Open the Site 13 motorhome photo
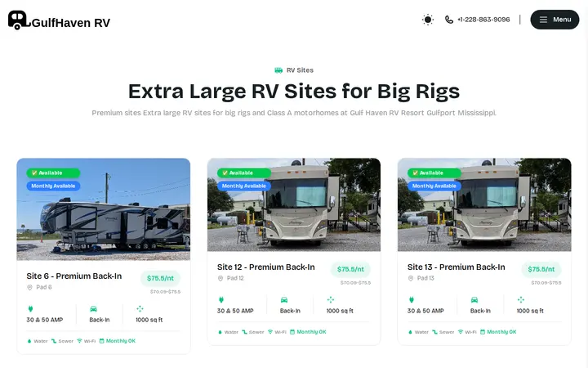 [x=484, y=204]
